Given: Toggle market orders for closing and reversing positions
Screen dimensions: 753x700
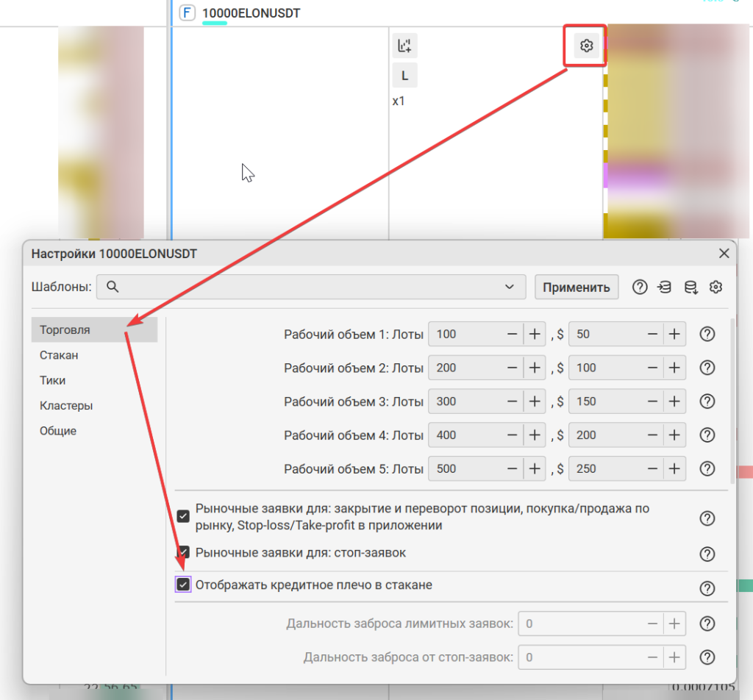Looking at the screenshot, I should click(183, 517).
